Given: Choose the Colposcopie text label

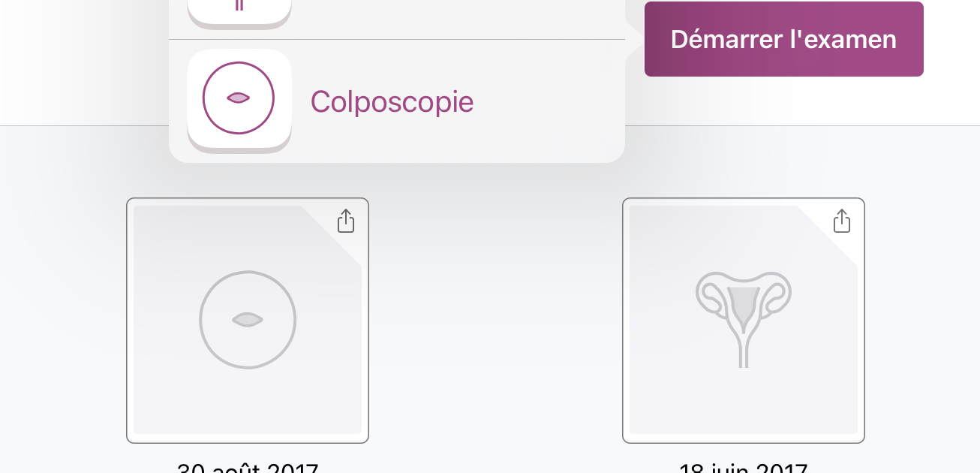Looking at the screenshot, I should pyautogui.click(x=392, y=101).
